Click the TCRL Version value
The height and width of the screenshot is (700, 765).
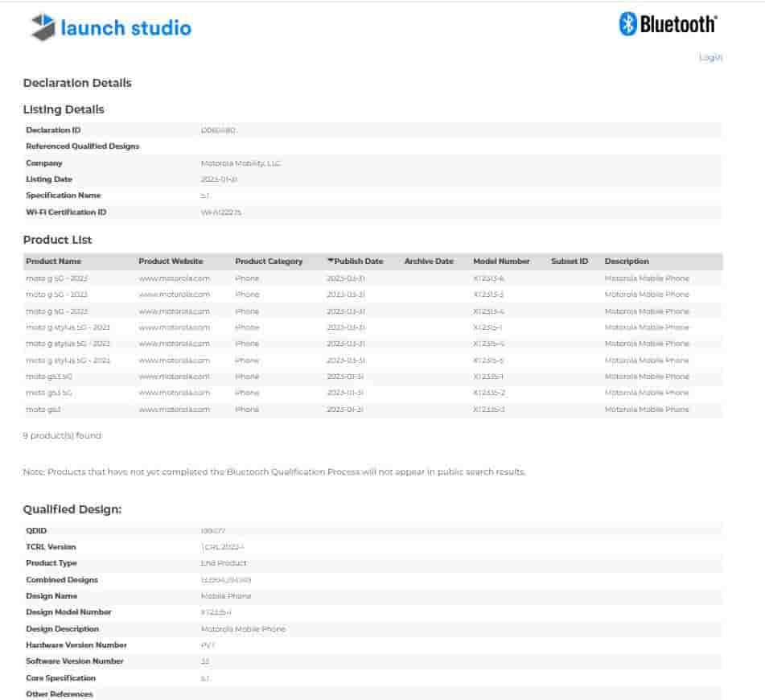point(222,547)
